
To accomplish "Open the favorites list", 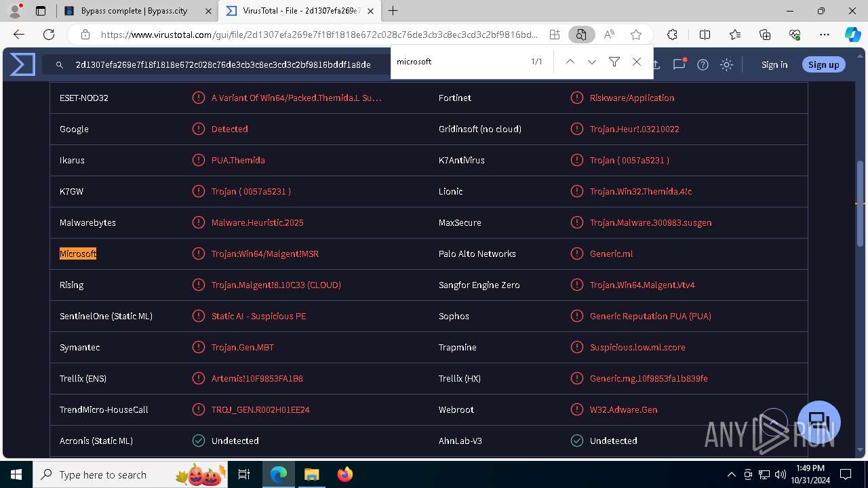I will click(x=735, y=35).
